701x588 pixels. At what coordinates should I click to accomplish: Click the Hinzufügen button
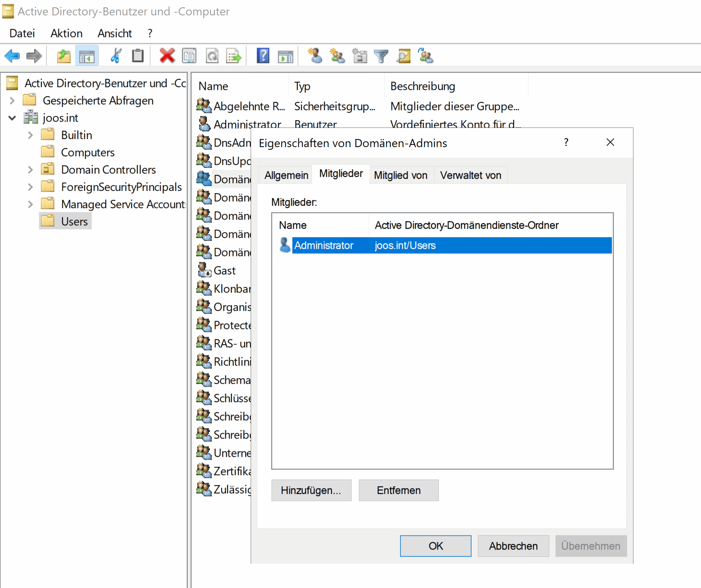(x=311, y=490)
